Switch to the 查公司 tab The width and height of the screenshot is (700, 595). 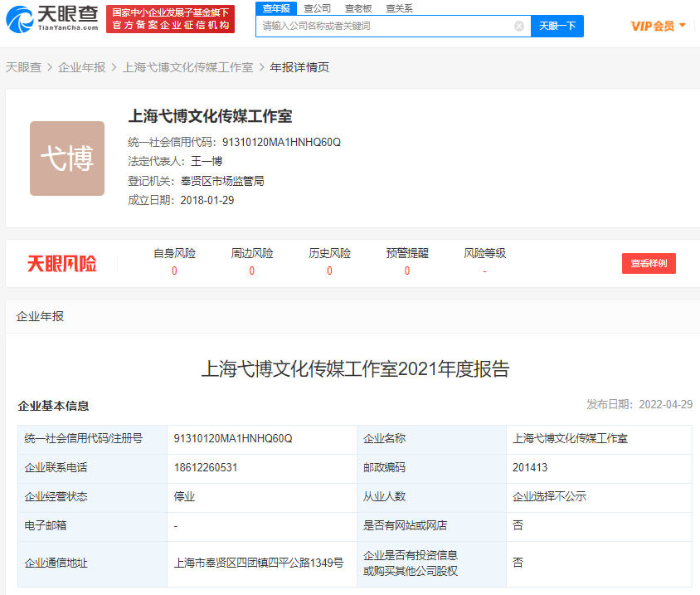point(318,8)
